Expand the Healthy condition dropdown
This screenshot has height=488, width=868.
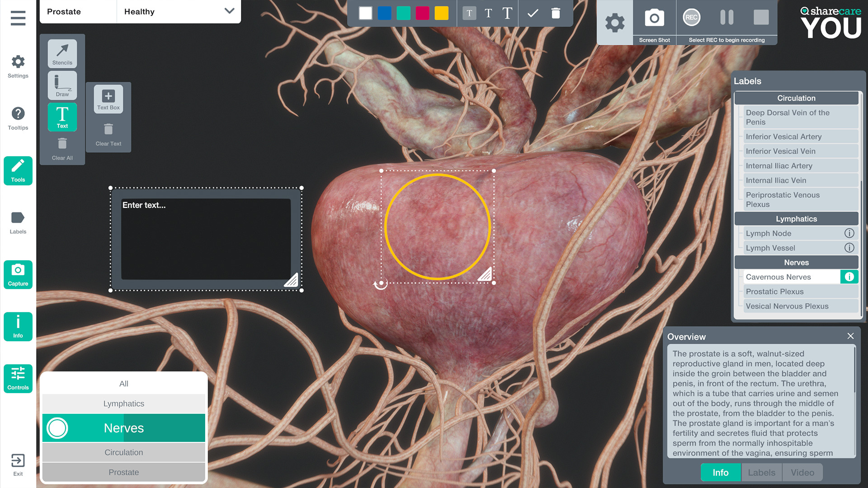click(x=229, y=11)
